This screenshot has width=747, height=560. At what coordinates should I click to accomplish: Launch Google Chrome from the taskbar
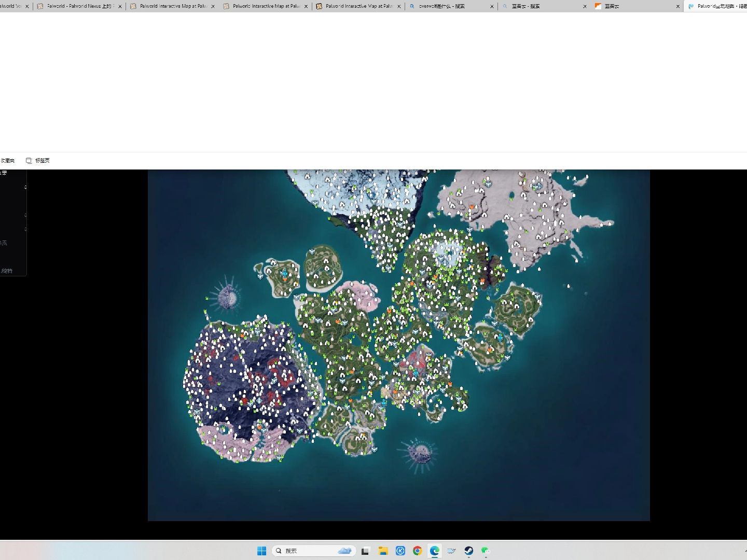[x=417, y=551]
